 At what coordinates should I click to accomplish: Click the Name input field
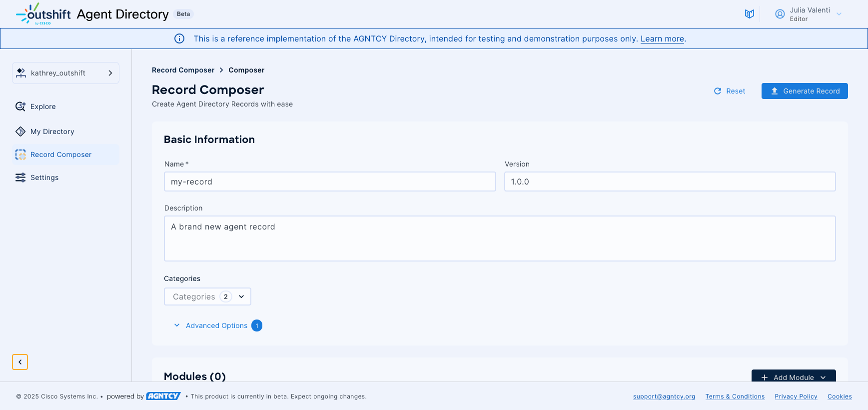(330, 181)
